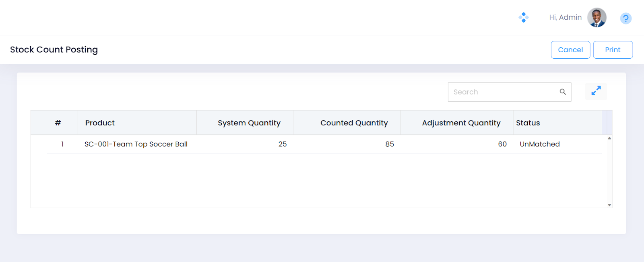Open the help question mark icon
The height and width of the screenshot is (262, 644).
pyautogui.click(x=625, y=18)
